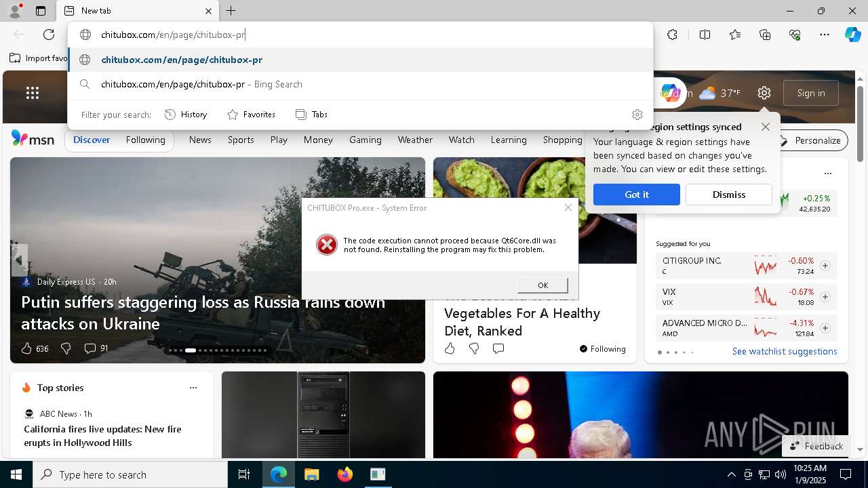Image resolution: width=868 pixels, height=488 pixels.
Task: Like the Vegetables For A Healthy Diet article
Action: (450, 348)
